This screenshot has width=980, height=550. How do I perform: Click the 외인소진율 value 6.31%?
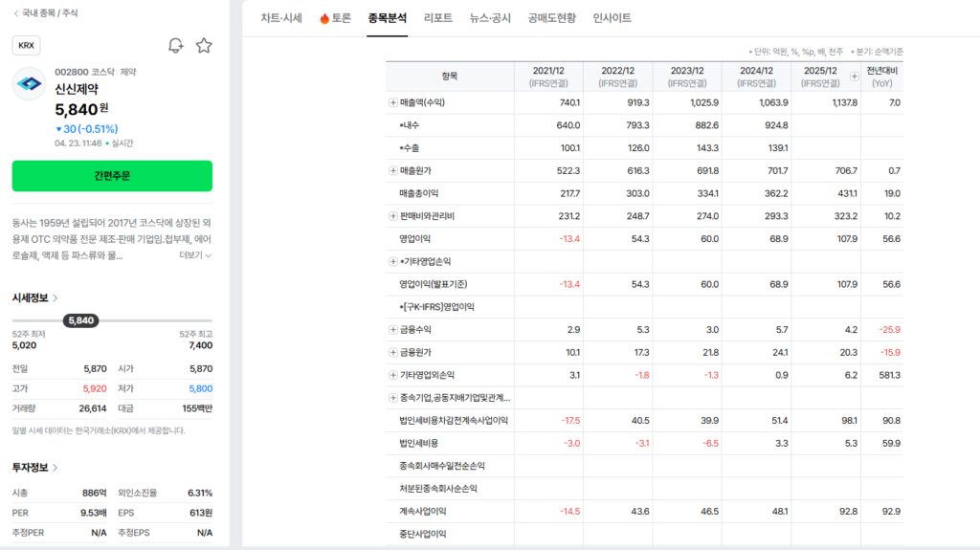[x=200, y=494]
